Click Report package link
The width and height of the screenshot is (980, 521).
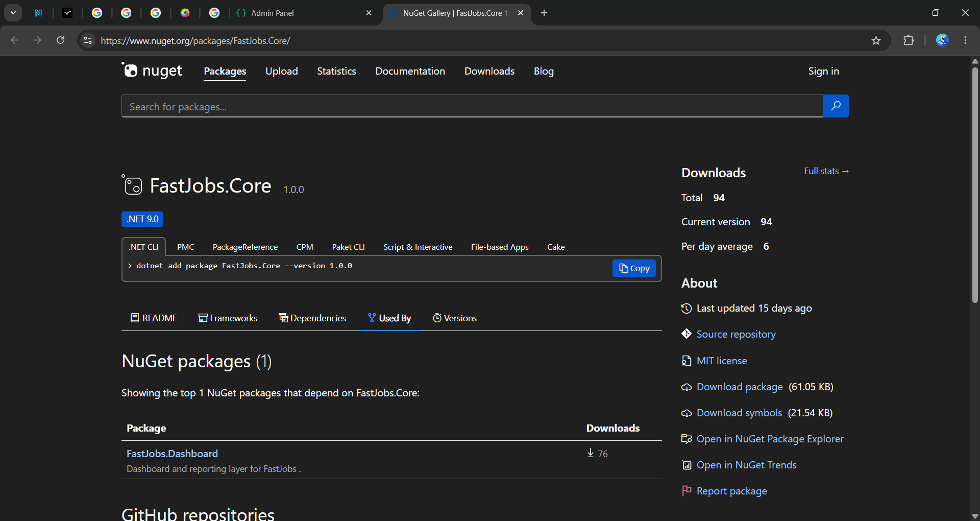(731, 491)
